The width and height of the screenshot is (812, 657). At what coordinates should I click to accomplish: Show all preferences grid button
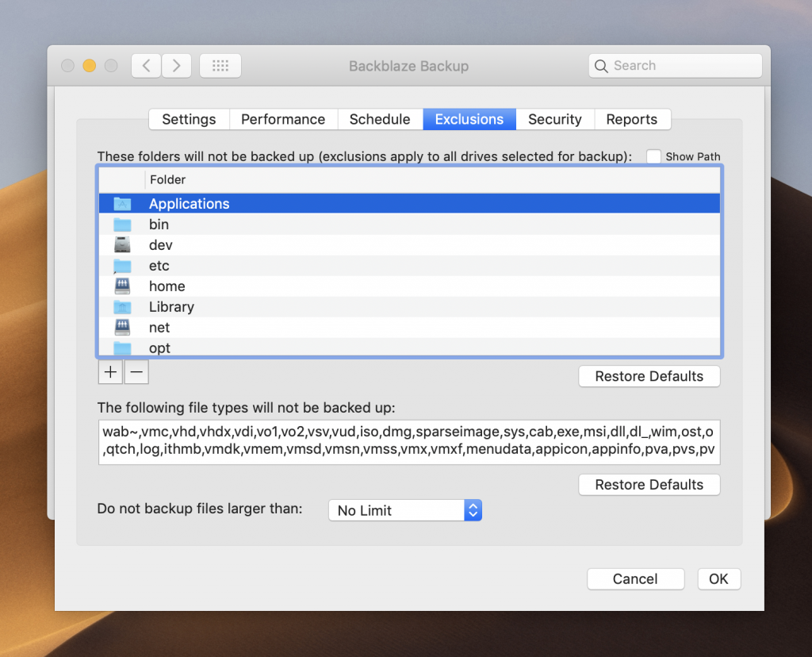tap(220, 66)
